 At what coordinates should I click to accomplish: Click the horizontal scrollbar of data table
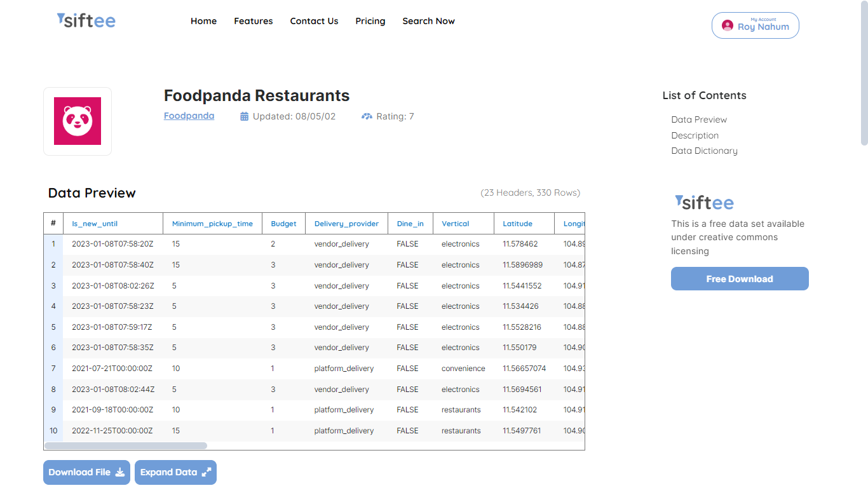coord(126,446)
